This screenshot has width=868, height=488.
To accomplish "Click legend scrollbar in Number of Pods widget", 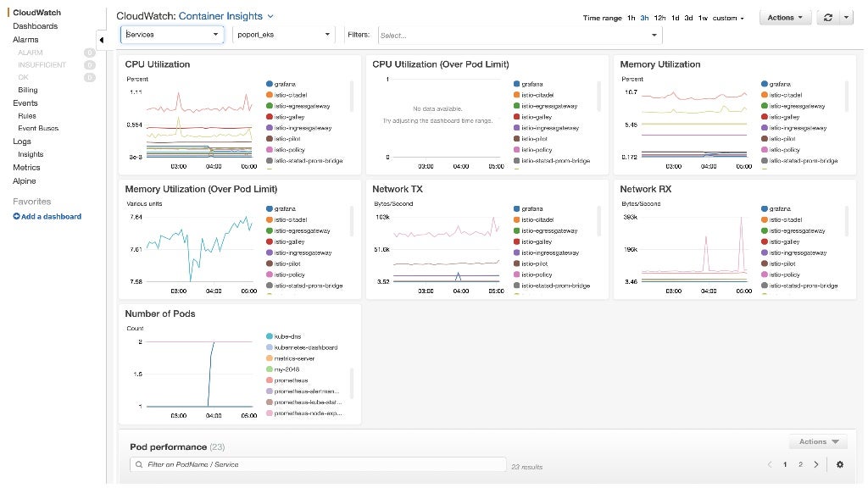I will pyautogui.click(x=352, y=384).
